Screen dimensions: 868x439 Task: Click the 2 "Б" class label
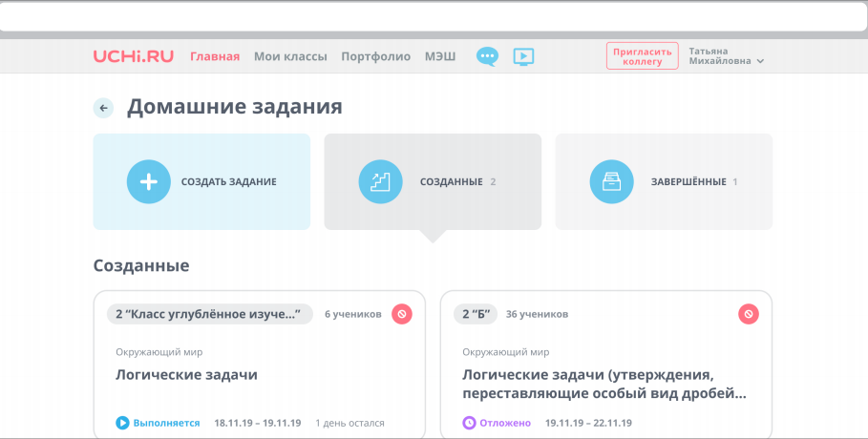tap(476, 313)
